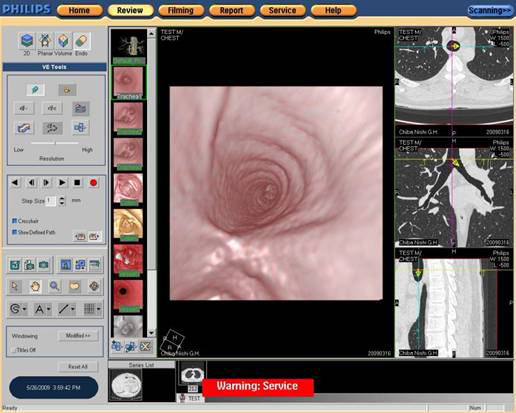516x413 pixels.
Task: Switch to the 2D viewing mode icon
Action: pos(27,41)
